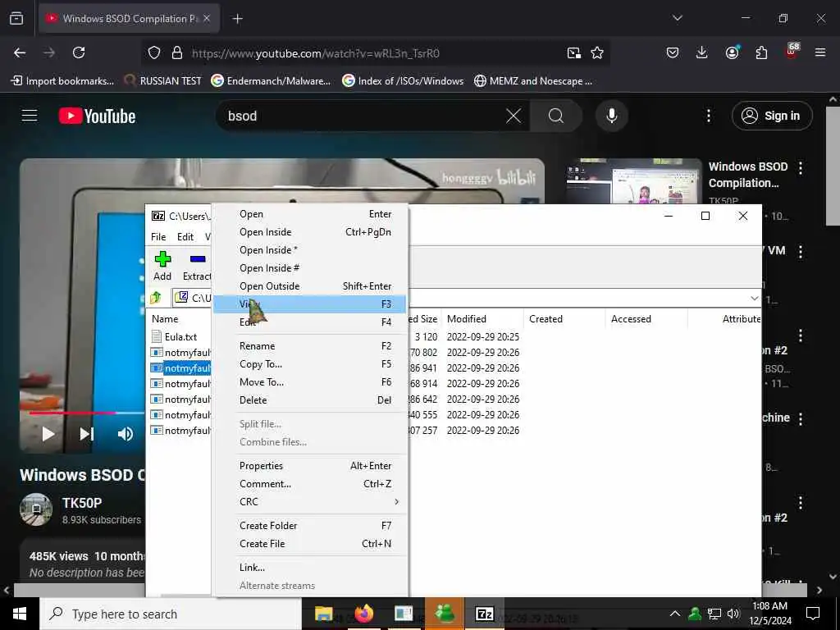The height and width of the screenshot is (630, 840).
Task: Open the TK50P channel avatar
Action: tap(36, 509)
